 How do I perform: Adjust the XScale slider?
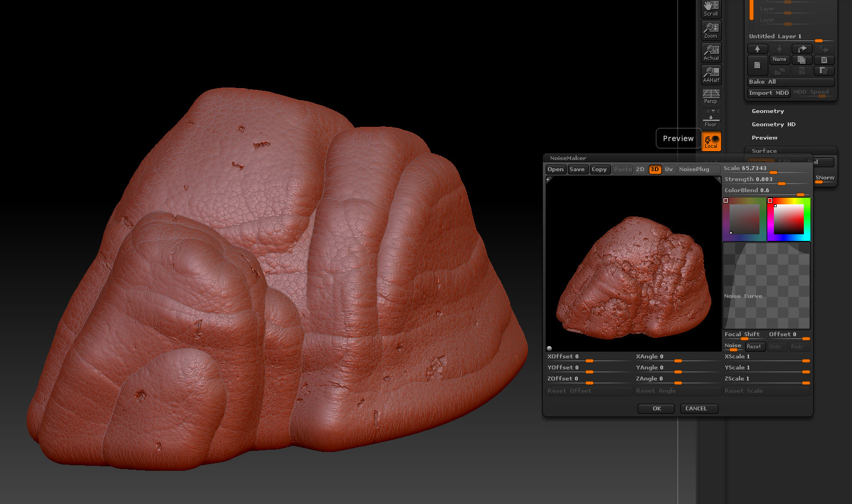coord(767,357)
